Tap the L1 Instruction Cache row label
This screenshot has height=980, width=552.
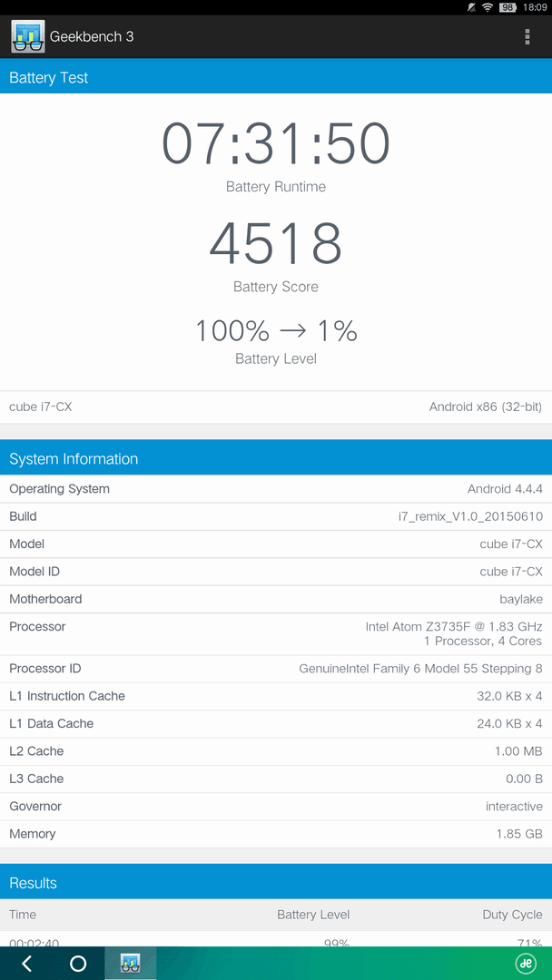click(x=67, y=696)
